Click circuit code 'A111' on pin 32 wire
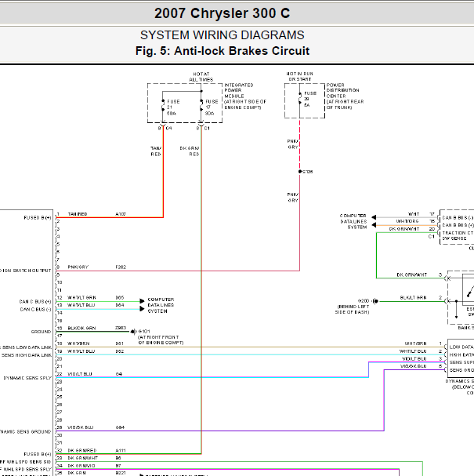This screenshot has height=476, width=474. pos(121,450)
